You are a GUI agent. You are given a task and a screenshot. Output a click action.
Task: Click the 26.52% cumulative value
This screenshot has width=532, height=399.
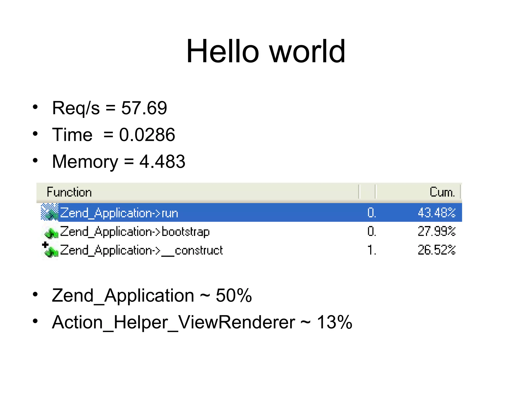click(436, 250)
